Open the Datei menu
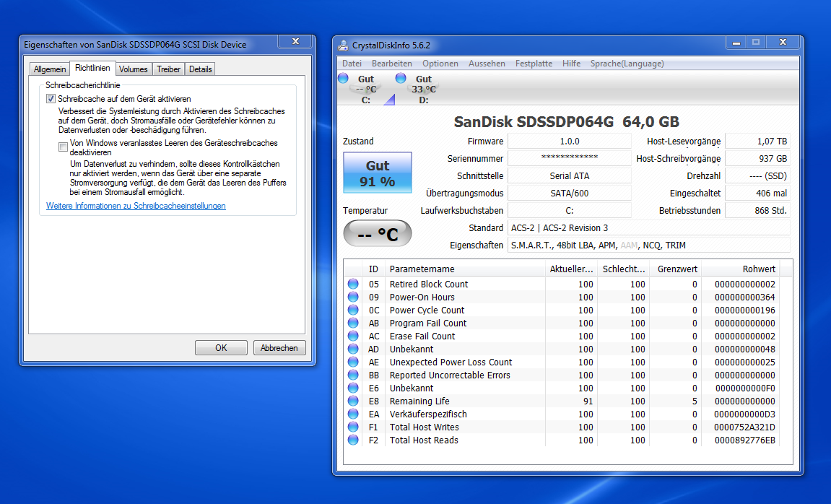 tap(352, 64)
